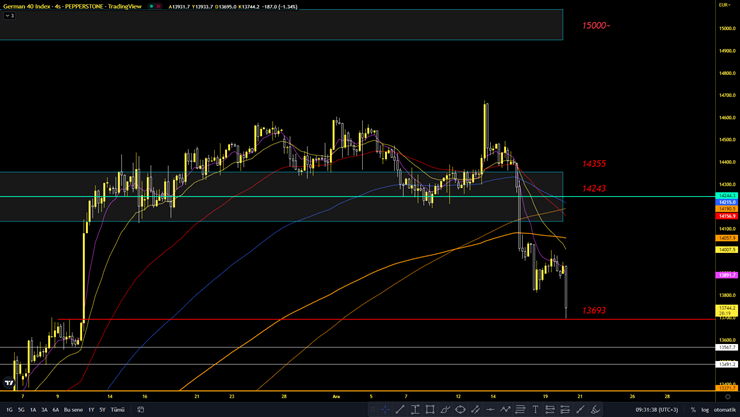Select the parallel channel tool
The height and width of the screenshot is (417, 740).
point(475,409)
